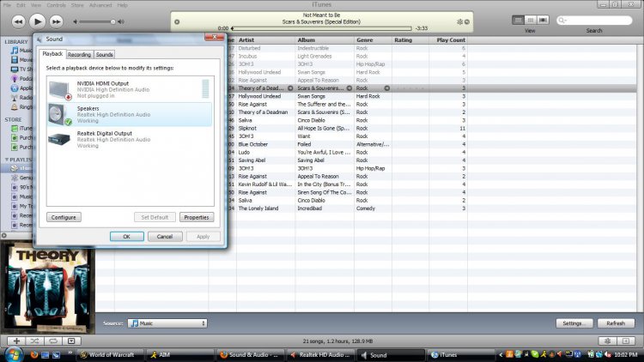Click the arrow next to Theory of a Dead... artist
This screenshot has height=362, width=644.
(x=290, y=88)
